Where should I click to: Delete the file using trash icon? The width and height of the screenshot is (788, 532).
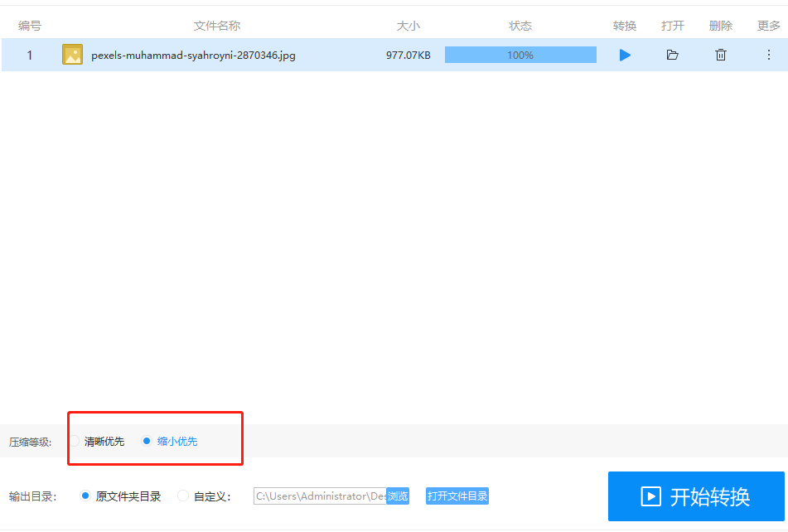tap(721, 55)
